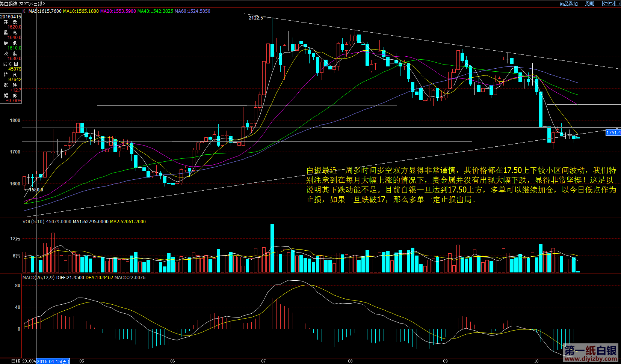Select the highlighted date 2016-04-15 label
Screen dimensions: 621x364
[x=53, y=361]
